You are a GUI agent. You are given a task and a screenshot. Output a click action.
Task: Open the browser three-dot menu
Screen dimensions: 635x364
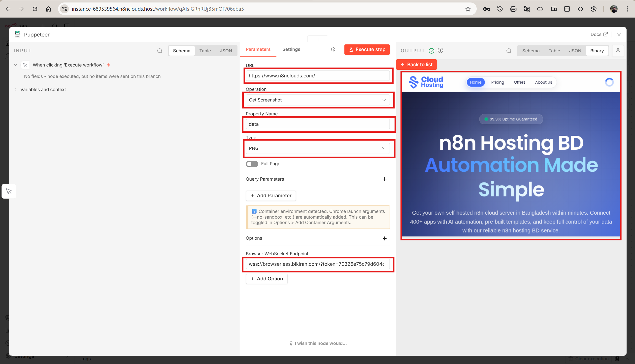(627, 9)
